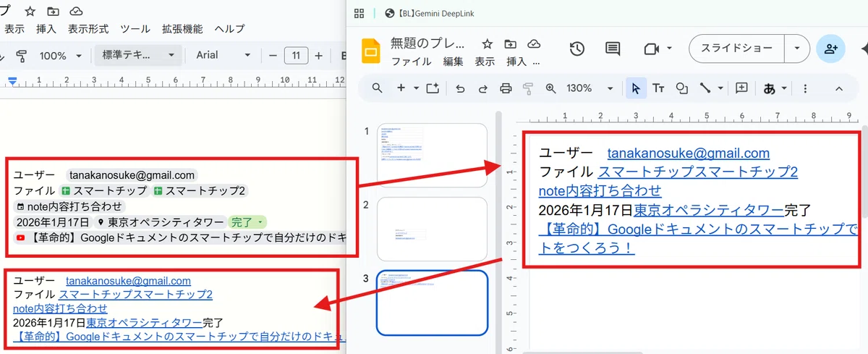Click undo in Slides toolbar
The width and height of the screenshot is (868, 354).
tap(460, 88)
